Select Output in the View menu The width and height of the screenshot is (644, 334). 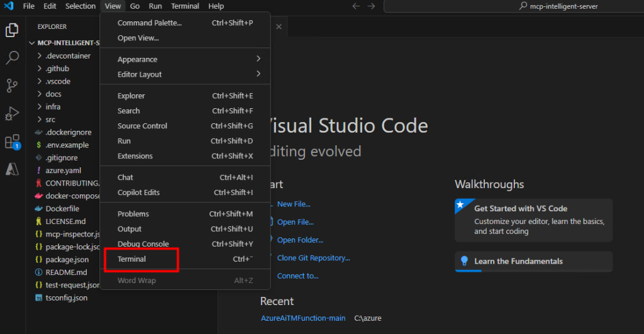(x=185, y=229)
